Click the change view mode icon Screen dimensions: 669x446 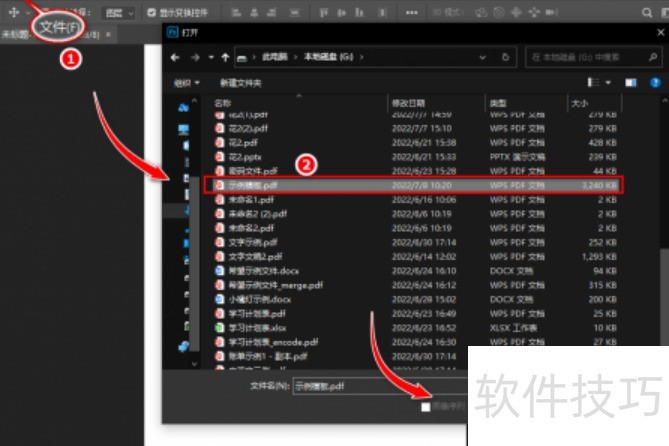pyautogui.click(x=593, y=82)
